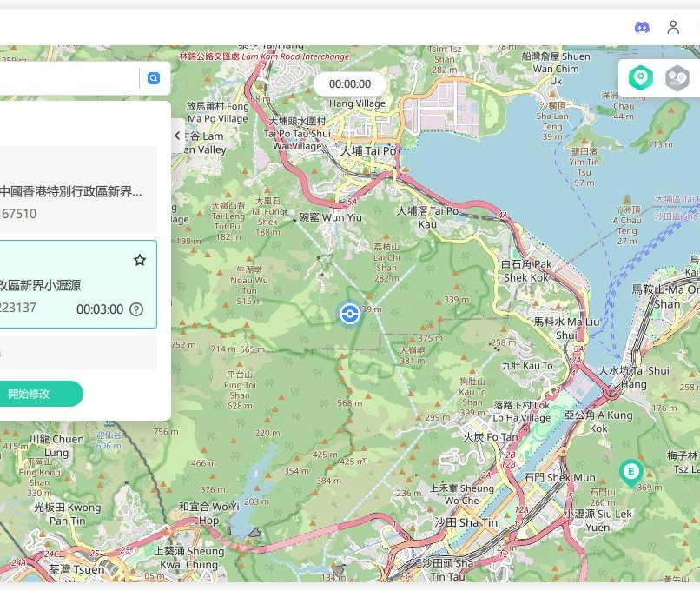Switch to the gray two-spot route mode
This screenshot has width=700, height=591.
(x=677, y=78)
